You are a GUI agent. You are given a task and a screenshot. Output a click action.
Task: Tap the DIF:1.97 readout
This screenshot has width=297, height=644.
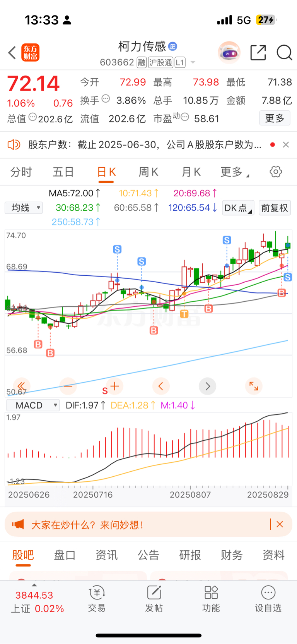click(85, 405)
